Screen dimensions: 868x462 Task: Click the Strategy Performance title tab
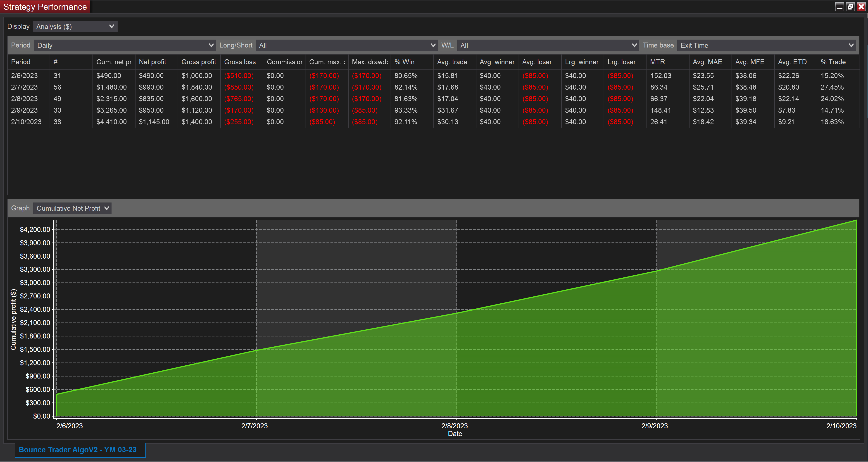coord(45,7)
